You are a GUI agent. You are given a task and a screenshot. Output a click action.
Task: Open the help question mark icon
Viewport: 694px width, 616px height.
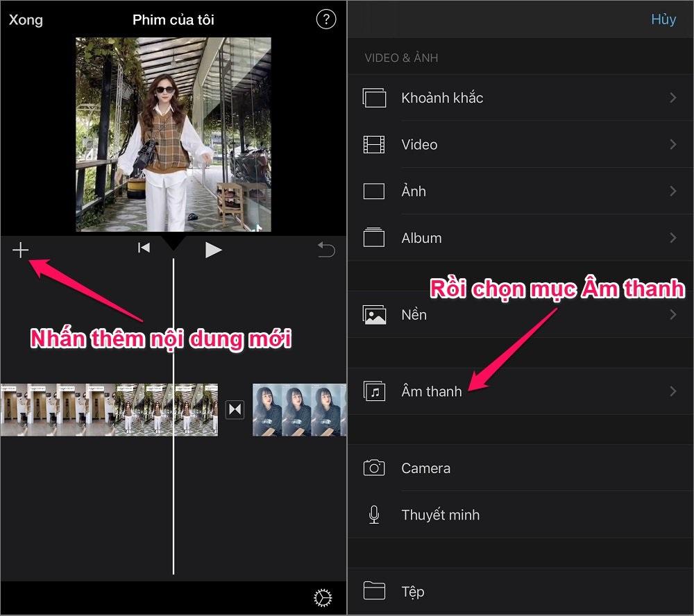pyautogui.click(x=326, y=19)
